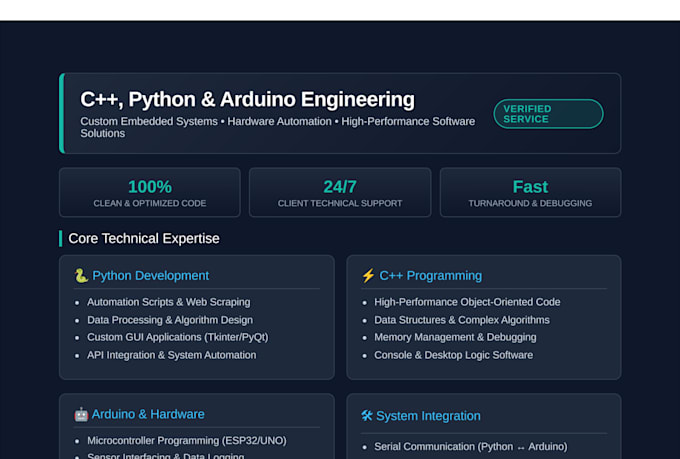Click the Core Technical Expertise heading
This screenshot has height=459, width=680.
[144, 238]
